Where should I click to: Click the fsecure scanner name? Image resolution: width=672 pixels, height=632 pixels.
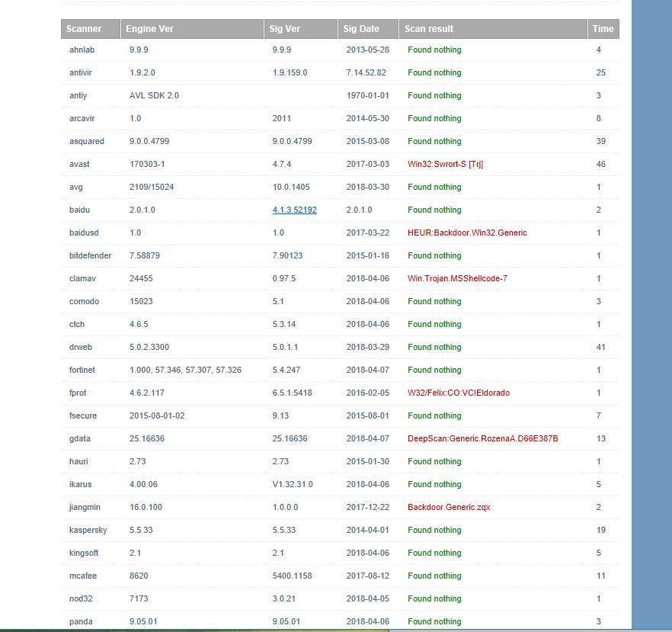click(83, 416)
